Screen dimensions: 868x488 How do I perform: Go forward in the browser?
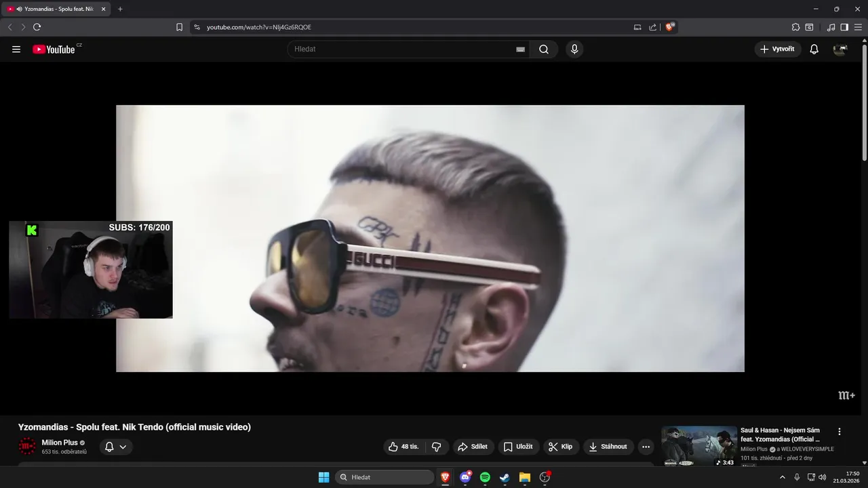click(x=23, y=27)
